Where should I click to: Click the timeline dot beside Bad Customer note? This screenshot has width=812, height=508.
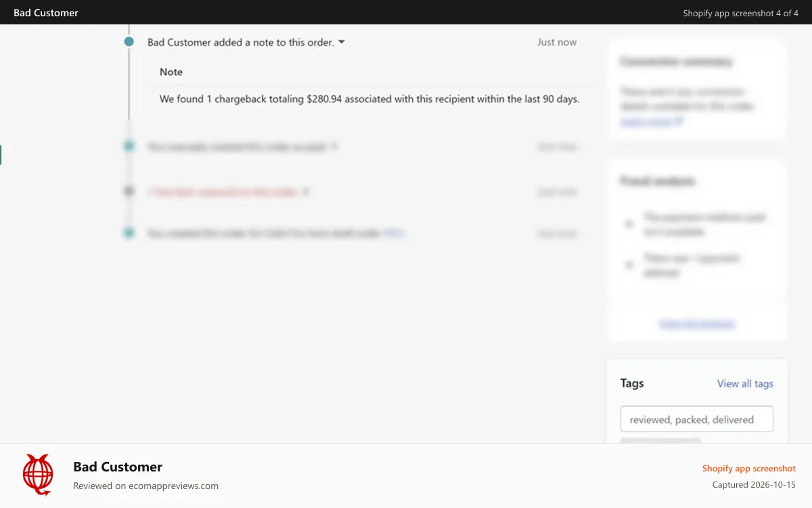pos(129,42)
